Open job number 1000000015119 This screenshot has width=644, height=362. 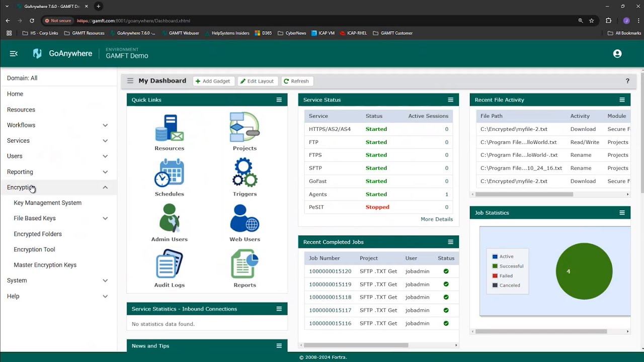[x=330, y=285]
